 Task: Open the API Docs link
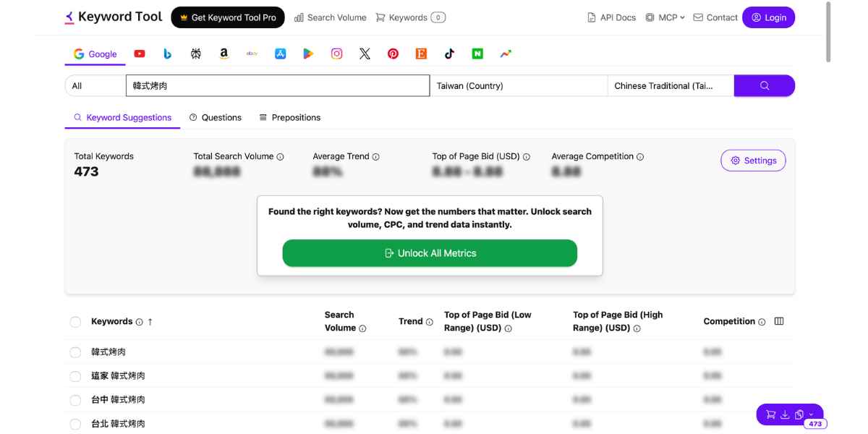612,17
